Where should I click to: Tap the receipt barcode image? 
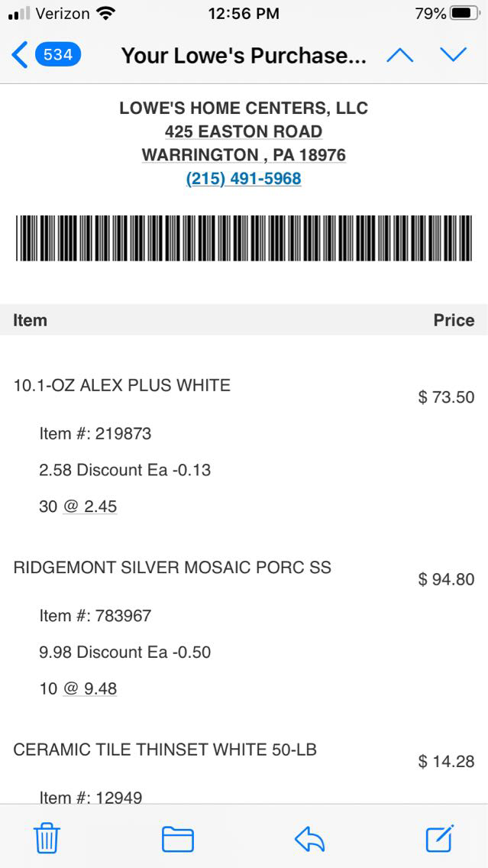pos(244,238)
